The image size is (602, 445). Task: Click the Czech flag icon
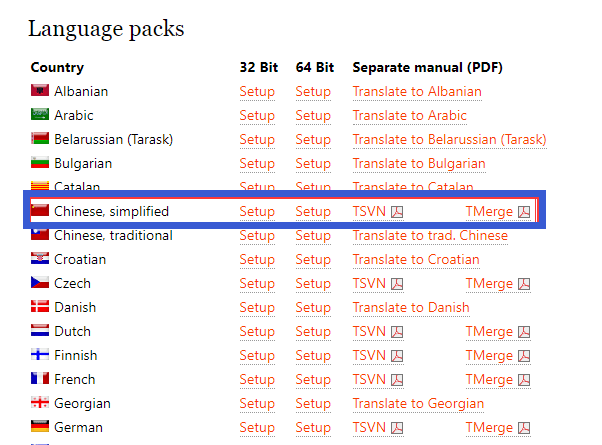pos(40,282)
